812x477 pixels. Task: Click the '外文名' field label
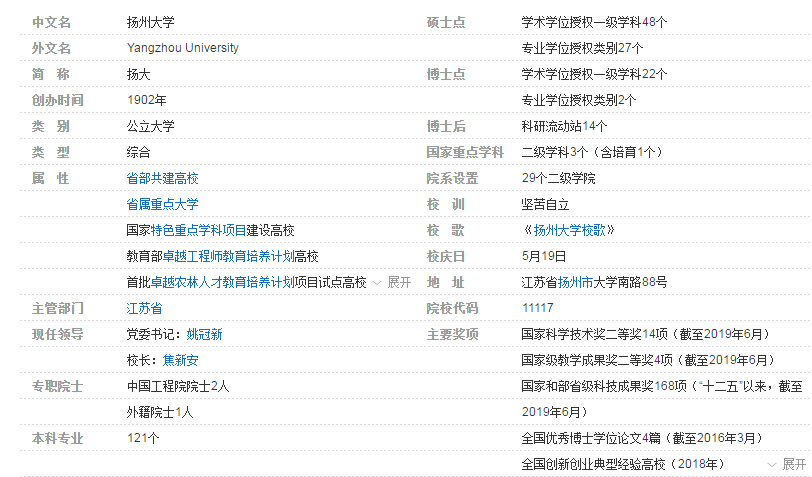click(51, 48)
